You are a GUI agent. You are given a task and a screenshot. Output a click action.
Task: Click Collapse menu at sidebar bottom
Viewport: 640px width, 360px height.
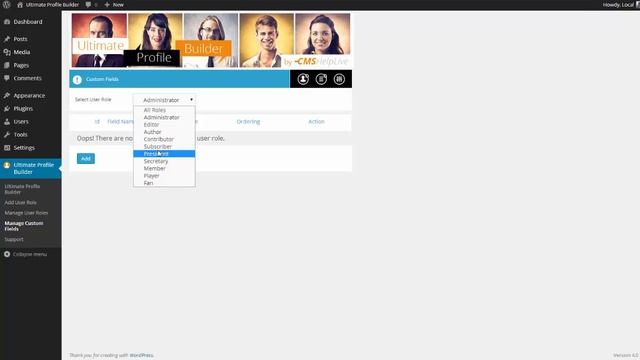[29, 254]
